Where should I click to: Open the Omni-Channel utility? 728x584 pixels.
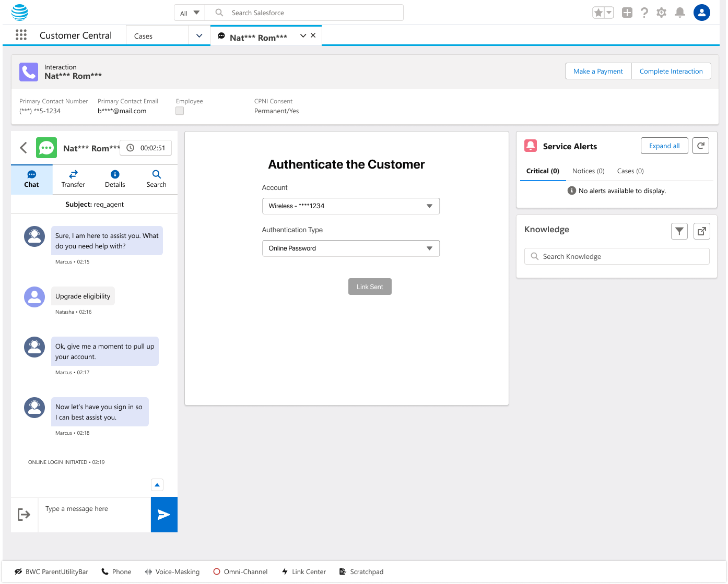[x=240, y=572]
